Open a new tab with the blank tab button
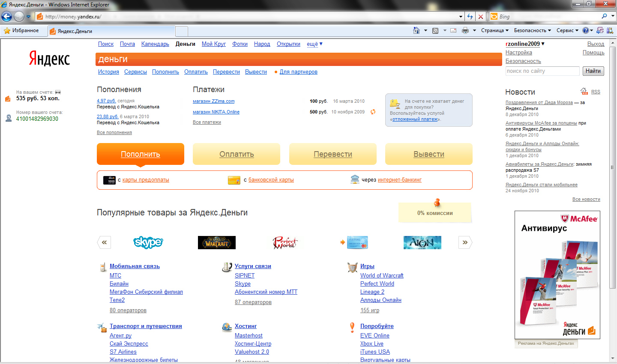Screen dimensions: 617x364 182,31
